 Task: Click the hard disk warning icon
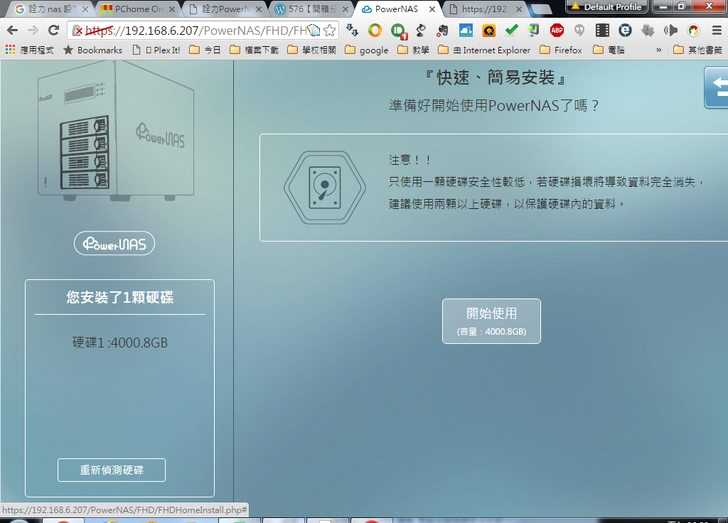pos(317,186)
